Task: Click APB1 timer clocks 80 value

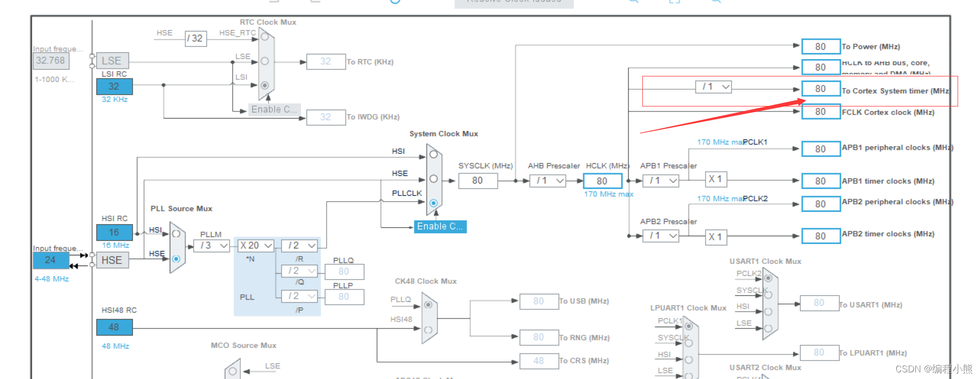Action: (x=821, y=181)
